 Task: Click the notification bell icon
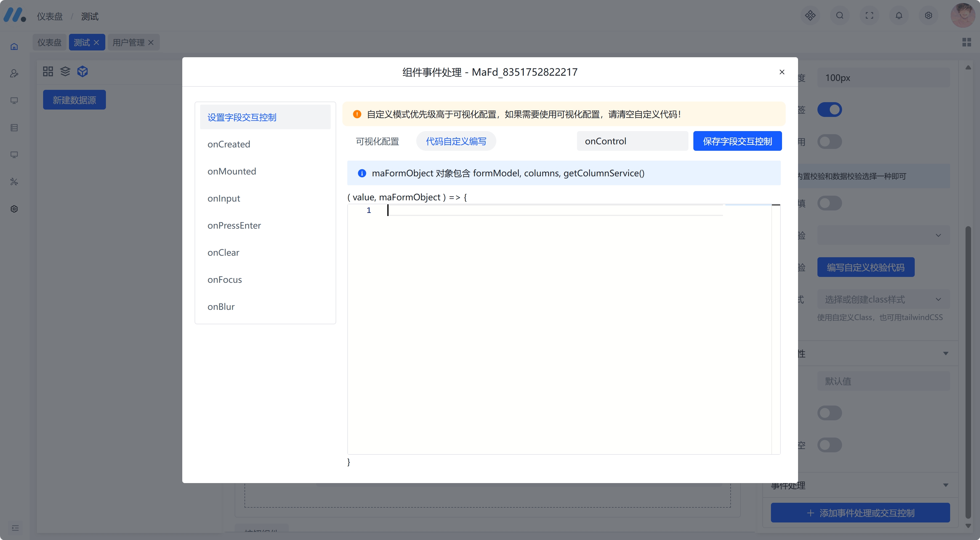(899, 16)
